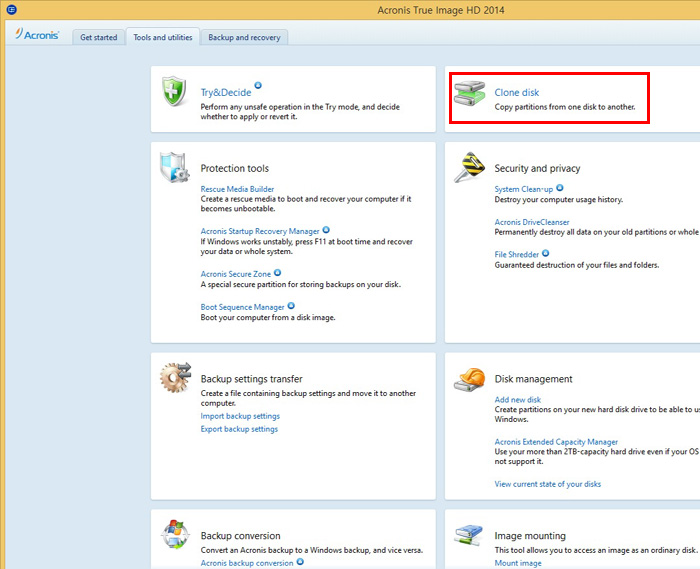Image resolution: width=700 pixels, height=569 pixels.
Task: Click the Security and privacy key icon
Action: 469,167
